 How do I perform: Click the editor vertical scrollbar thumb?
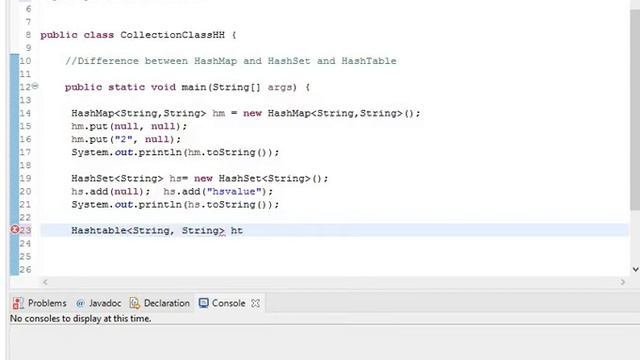[635, 110]
